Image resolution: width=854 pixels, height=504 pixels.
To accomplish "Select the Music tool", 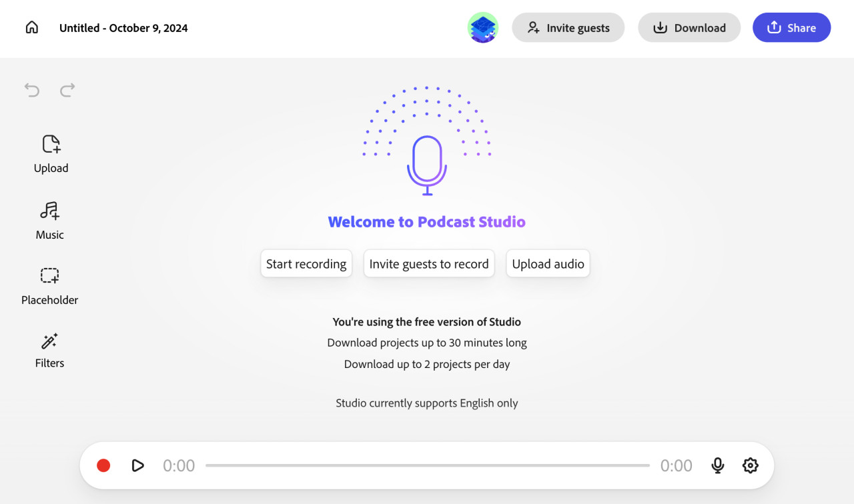I will pyautogui.click(x=49, y=220).
